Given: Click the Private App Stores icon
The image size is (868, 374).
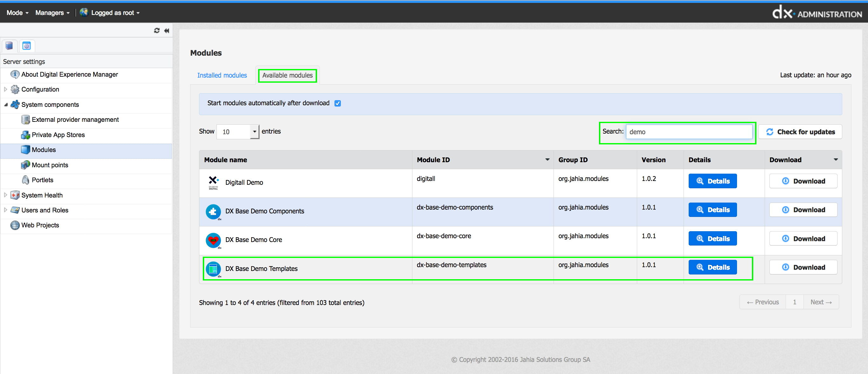Looking at the screenshot, I should 25,135.
